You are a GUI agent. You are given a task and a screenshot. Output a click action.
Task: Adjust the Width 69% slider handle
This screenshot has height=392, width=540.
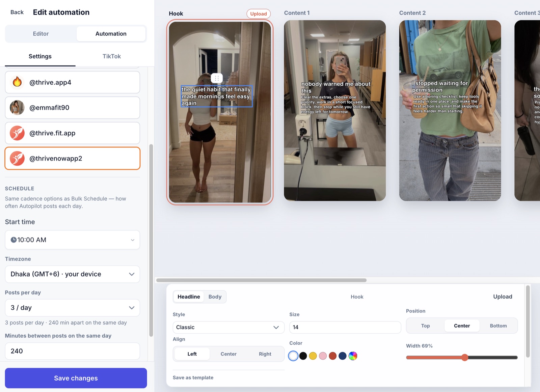[x=465, y=358]
